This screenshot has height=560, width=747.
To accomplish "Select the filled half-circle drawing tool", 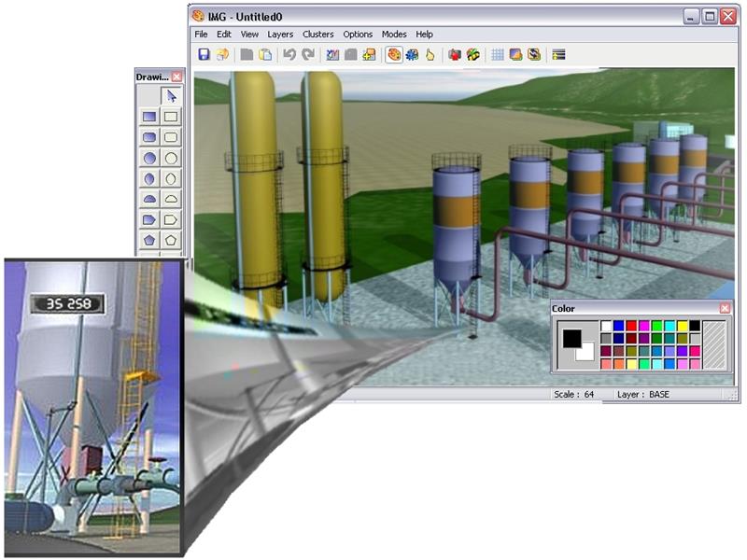I will [149, 200].
